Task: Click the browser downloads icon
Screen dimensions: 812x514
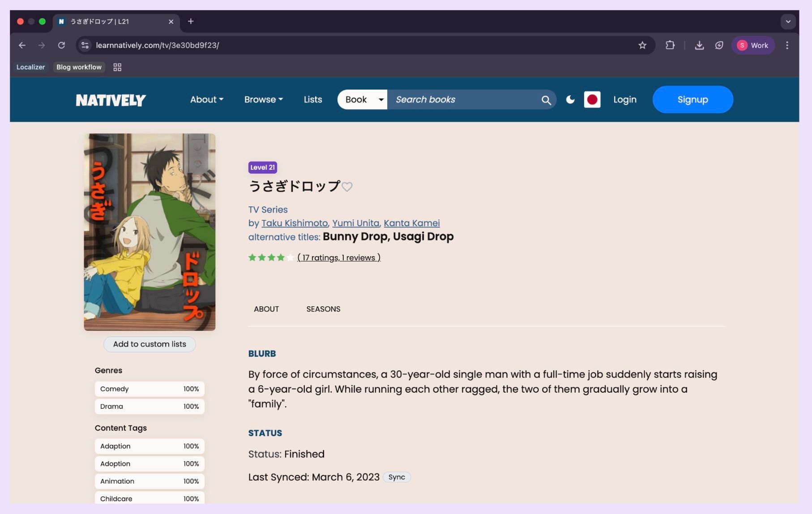Action: click(699, 45)
